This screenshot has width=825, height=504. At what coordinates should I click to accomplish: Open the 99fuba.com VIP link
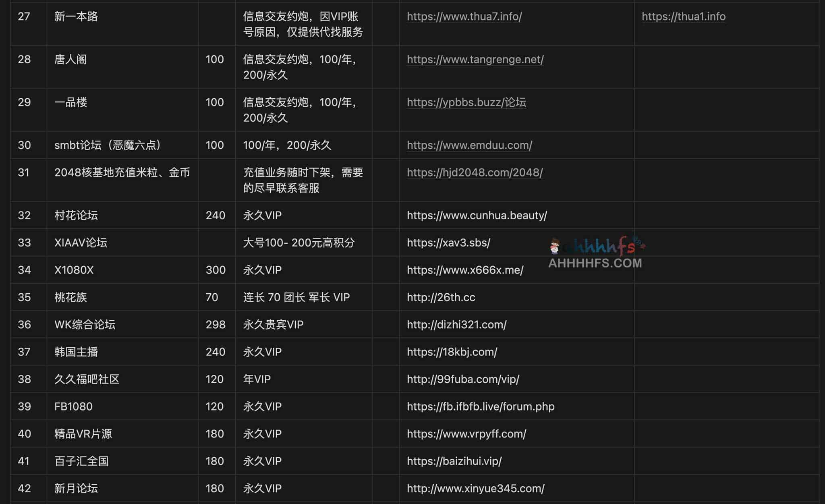click(x=462, y=379)
